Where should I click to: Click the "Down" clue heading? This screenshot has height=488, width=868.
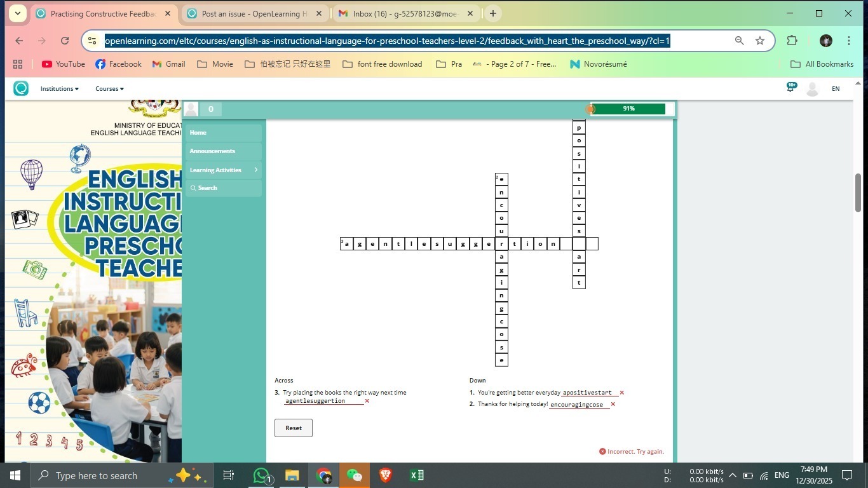coord(478,381)
